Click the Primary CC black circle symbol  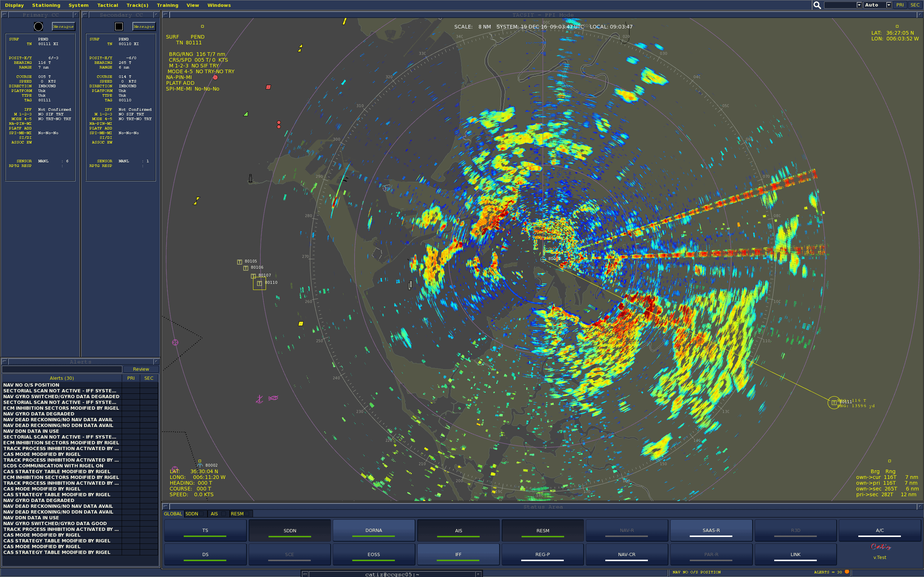coord(38,26)
